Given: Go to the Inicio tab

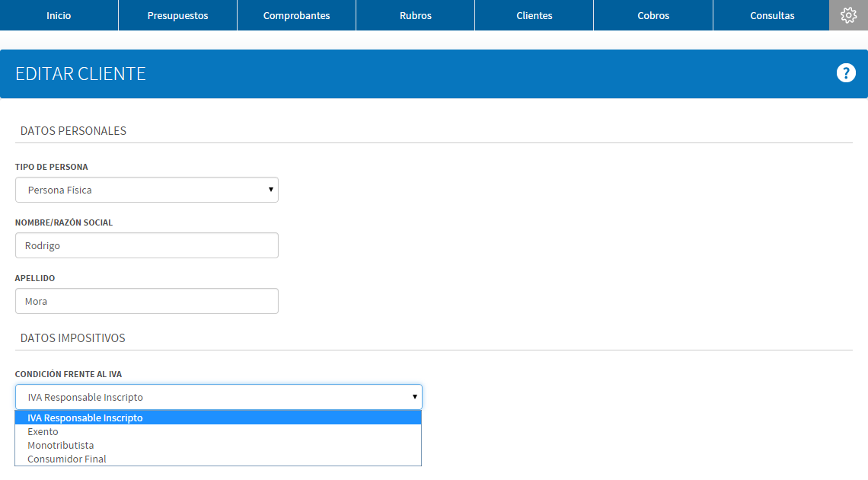Looking at the screenshot, I should point(59,15).
